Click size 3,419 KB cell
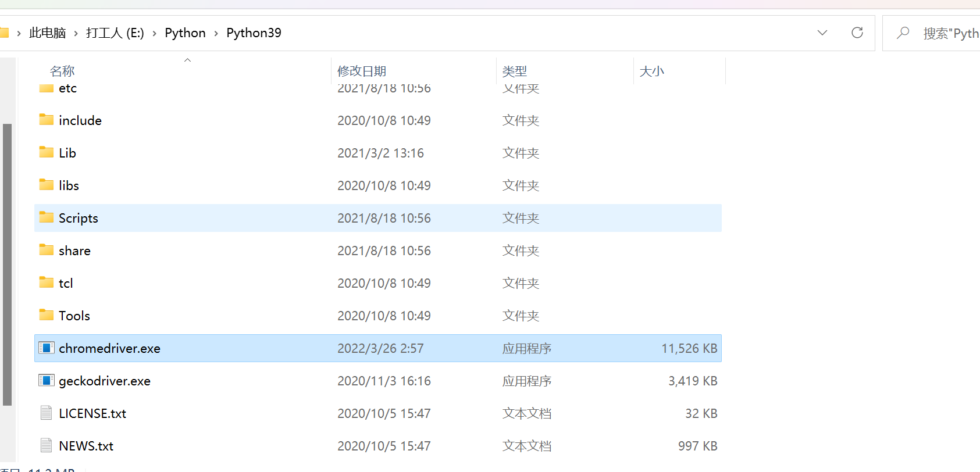This screenshot has height=472, width=980. point(693,381)
